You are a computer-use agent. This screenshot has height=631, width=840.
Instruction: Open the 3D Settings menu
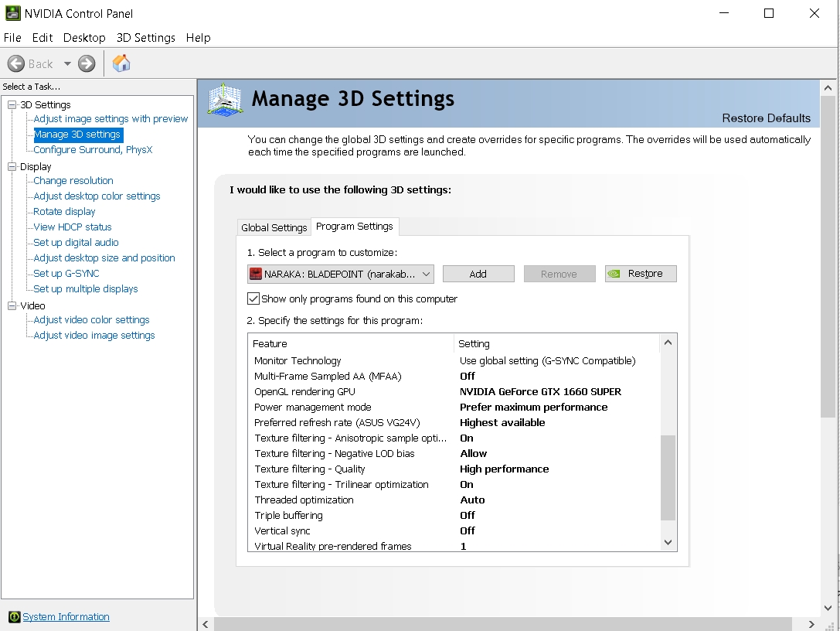(146, 38)
